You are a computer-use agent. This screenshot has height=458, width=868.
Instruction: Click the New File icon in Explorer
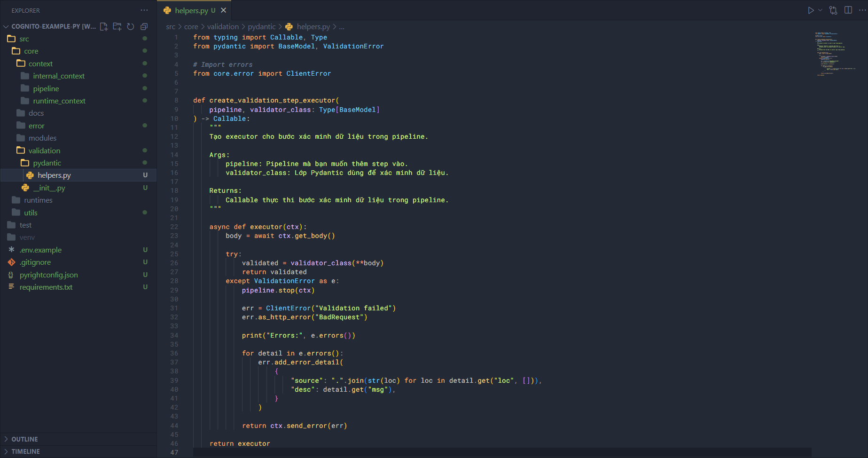coord(104,27)
